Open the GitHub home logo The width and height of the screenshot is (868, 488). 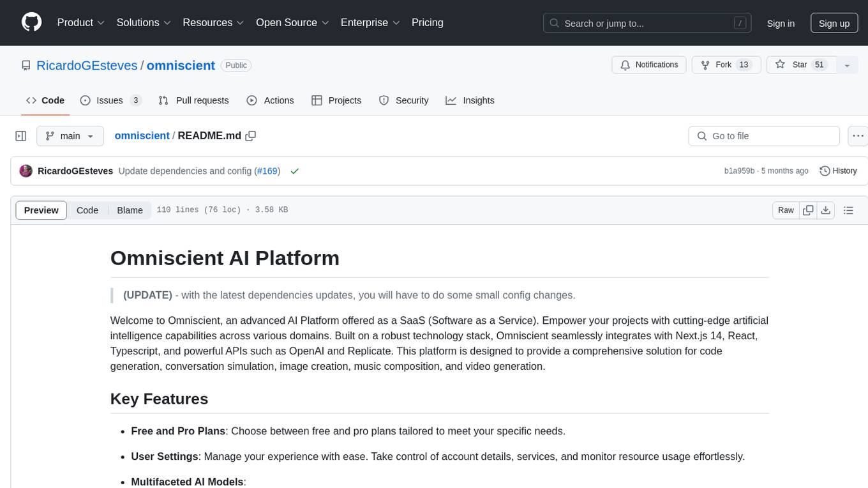click(x=32, y=22)
